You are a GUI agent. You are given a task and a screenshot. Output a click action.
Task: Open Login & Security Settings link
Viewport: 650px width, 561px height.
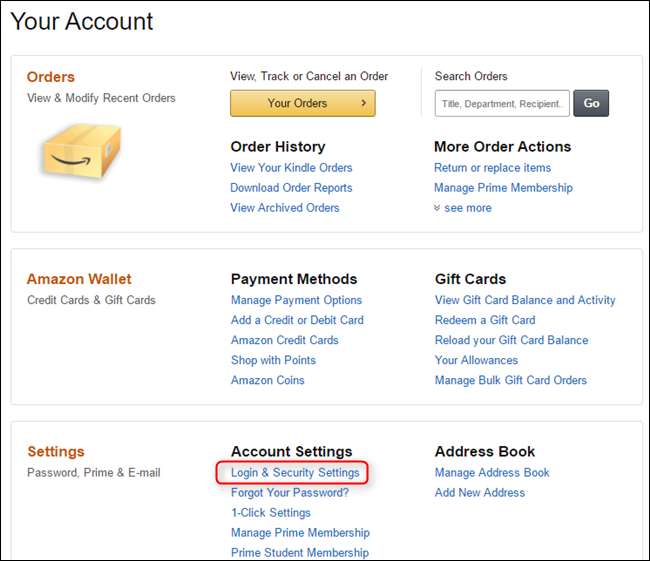(295, 472)
